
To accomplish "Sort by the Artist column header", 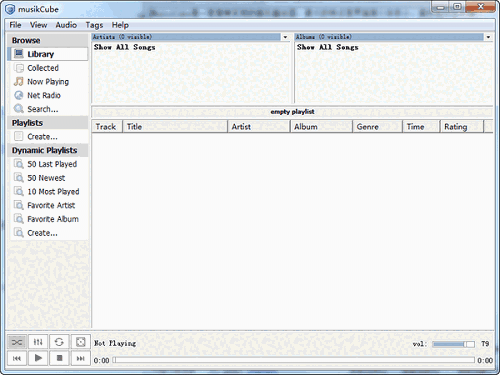I will (x=259, y=127).
